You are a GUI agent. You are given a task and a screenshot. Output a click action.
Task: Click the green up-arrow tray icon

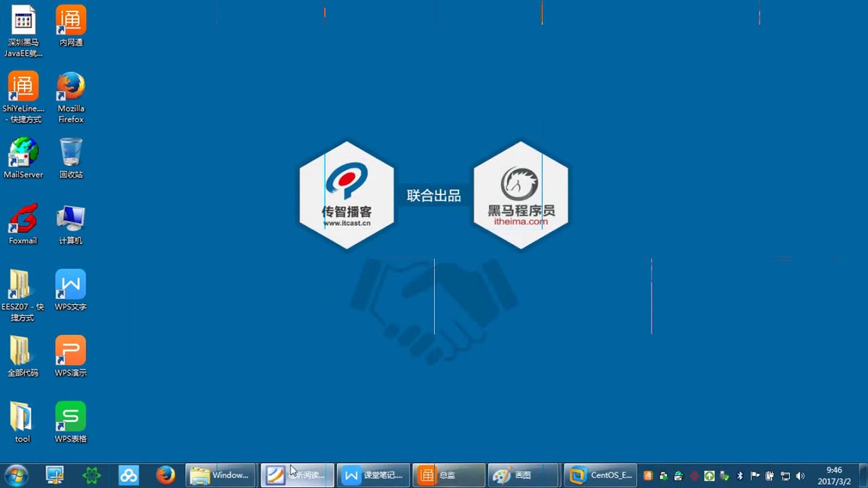click(x=709, y=476)
